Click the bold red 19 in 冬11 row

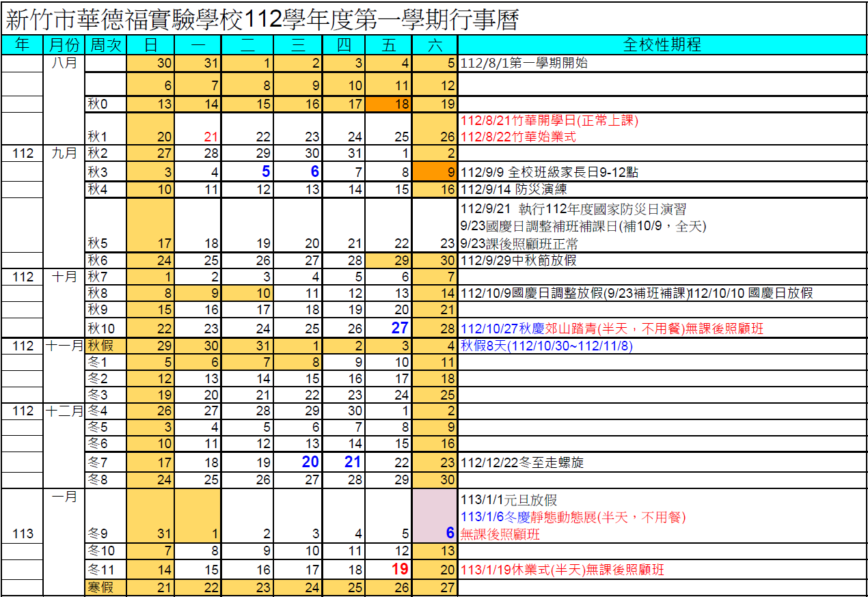pyautogui.click(x=400, y=569)
